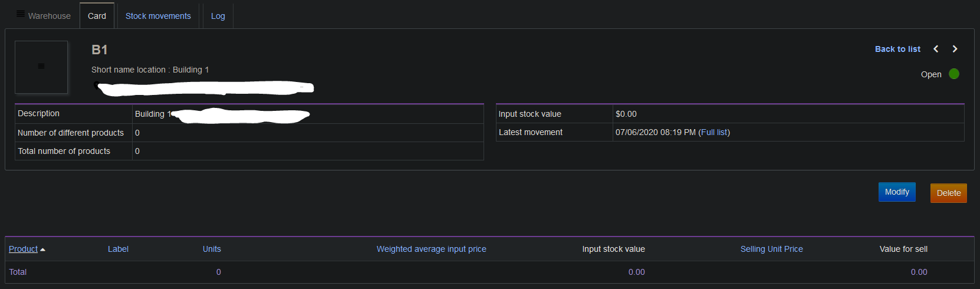Open the Card tab

(x=97, y=16)
